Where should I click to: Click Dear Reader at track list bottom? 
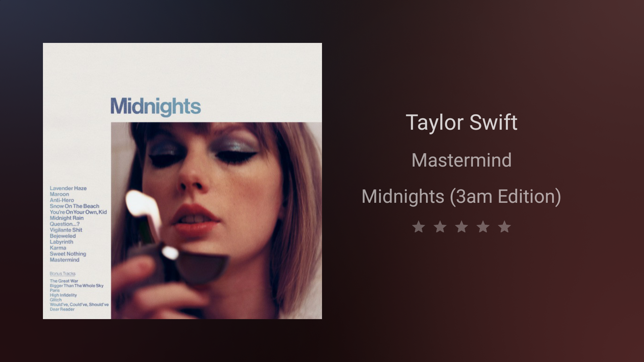click(62, 309)
